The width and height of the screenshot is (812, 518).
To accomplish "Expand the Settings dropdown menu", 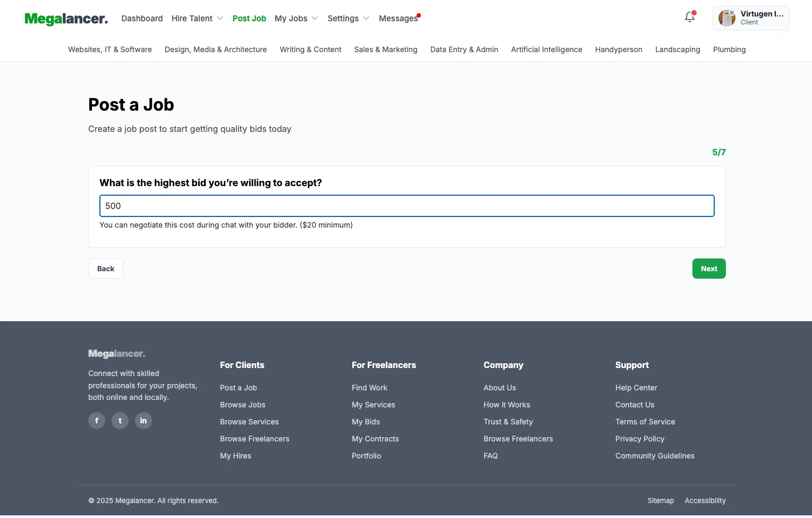I will click(x=348, y=19).
